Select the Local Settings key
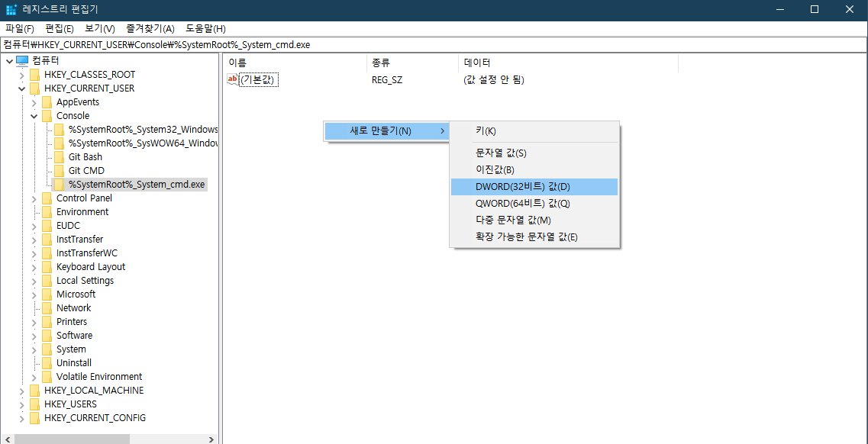The width and height of the screenshot is (868, 444). [x=86, y=280]
